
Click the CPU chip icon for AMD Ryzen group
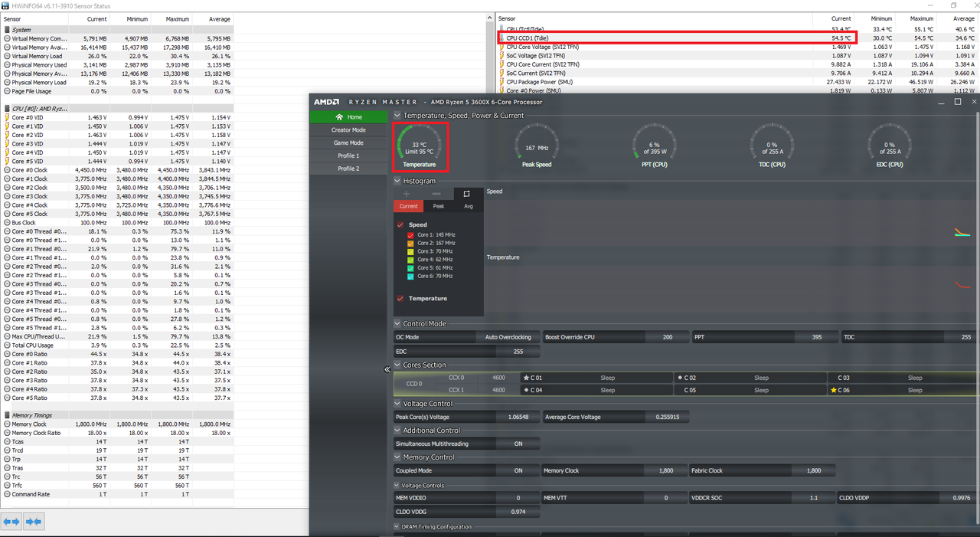pyautogui.click(x=8, y=109)
